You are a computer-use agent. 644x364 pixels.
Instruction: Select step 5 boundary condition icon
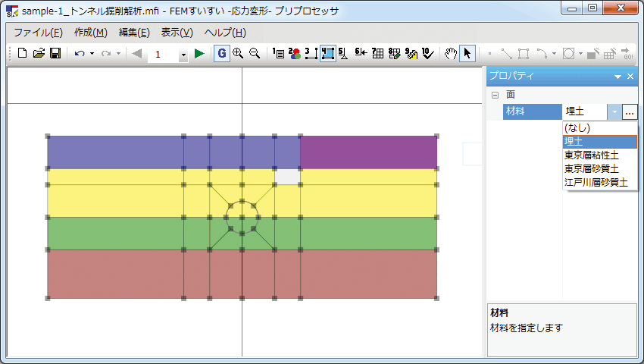(343, 54)
